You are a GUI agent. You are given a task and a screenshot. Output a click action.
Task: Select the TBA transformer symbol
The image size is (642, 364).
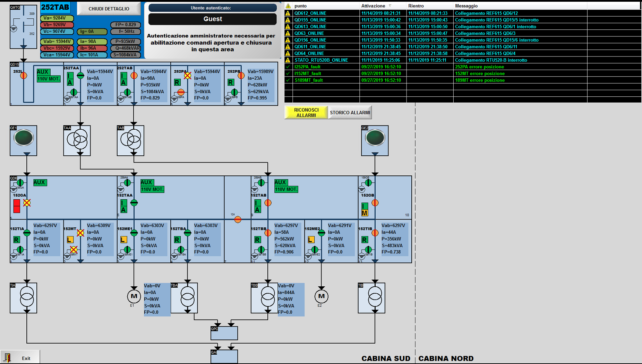(x=184, y=298)
